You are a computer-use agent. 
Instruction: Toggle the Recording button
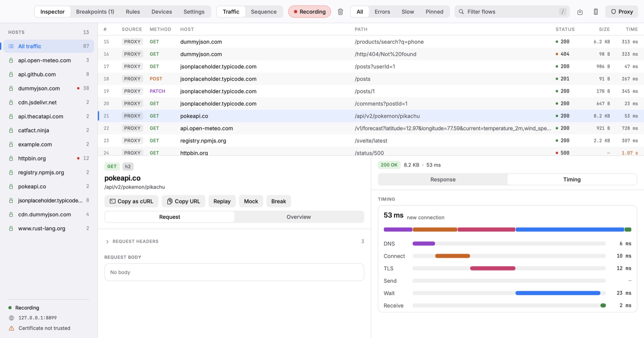coord(309,12)
